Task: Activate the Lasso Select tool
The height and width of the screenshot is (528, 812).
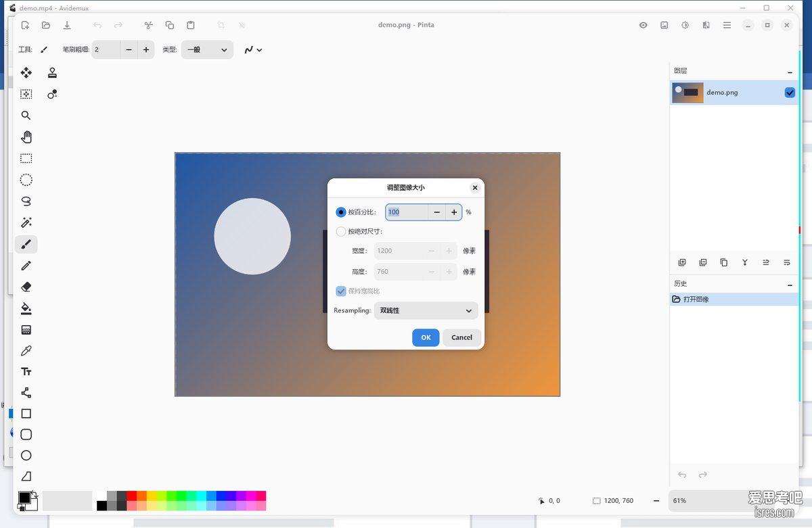Action: tap(26, 201)
